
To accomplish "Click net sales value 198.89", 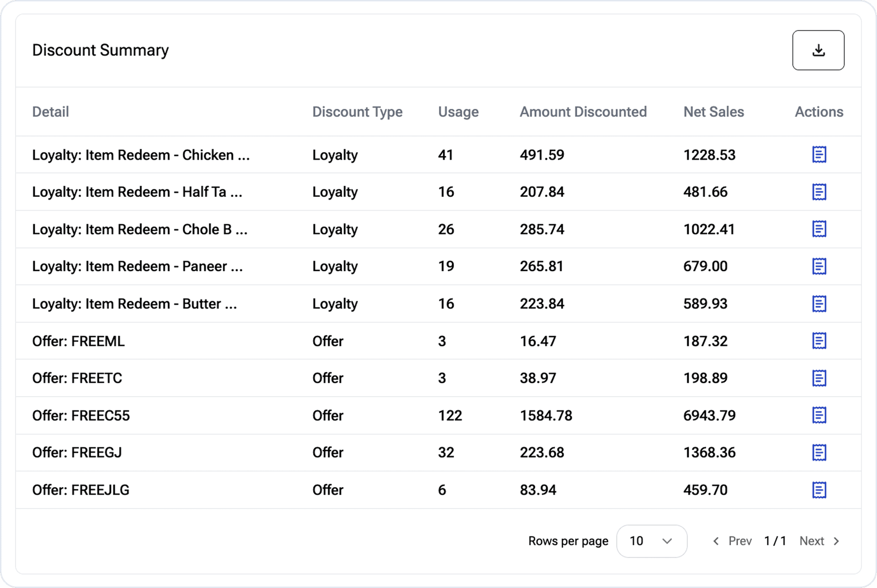I will pos(705,378).
